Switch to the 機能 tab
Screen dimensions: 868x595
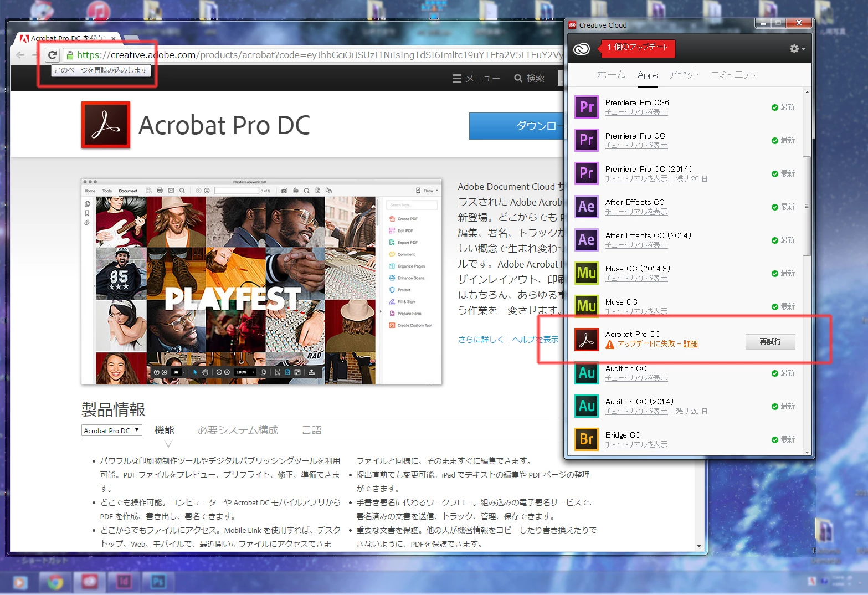164,430
